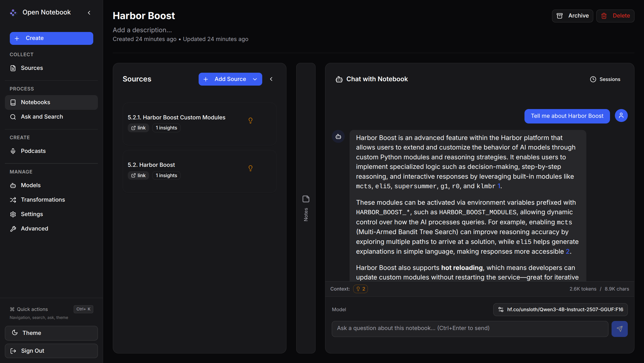644x363 pixels.
Task: Click the link badge on the 5.2. Harbor Boost source
Action: pyautogui.click(x=138, y=176)
